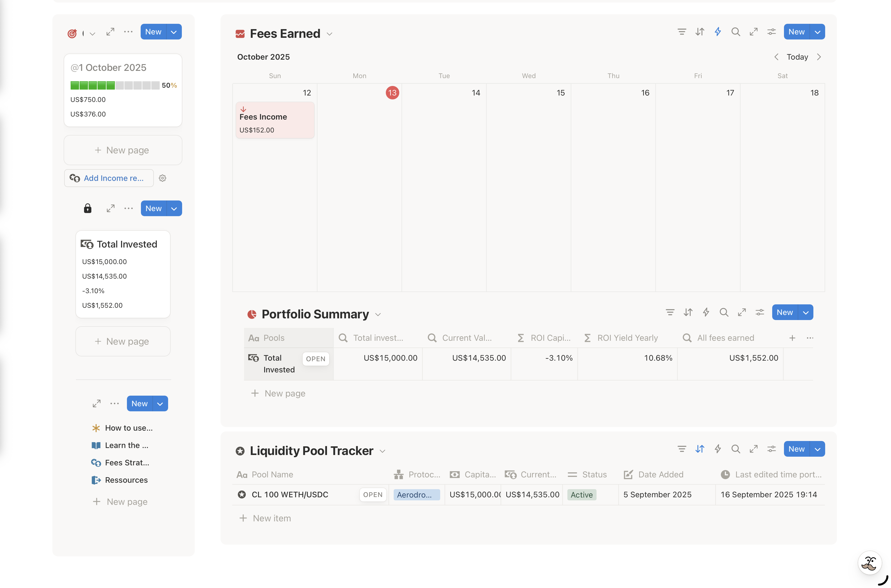Screen dimensions: 891x588
Task: Click sort icon in Portfolio Summary toolbar
Action: pyautogui.click(x=688, y=312)
